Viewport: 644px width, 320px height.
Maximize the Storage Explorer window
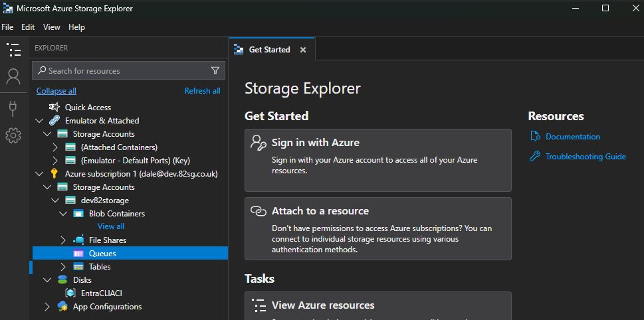605,8
